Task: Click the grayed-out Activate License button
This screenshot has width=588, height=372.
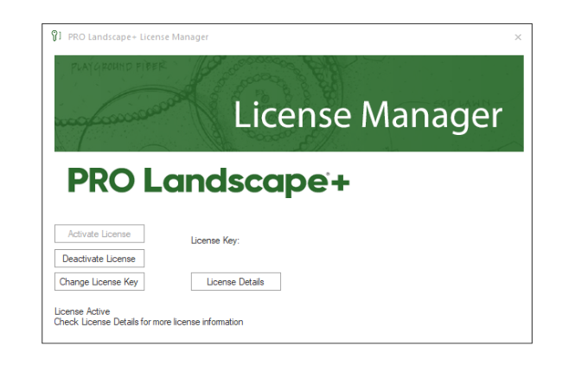Action: (99, 234)
